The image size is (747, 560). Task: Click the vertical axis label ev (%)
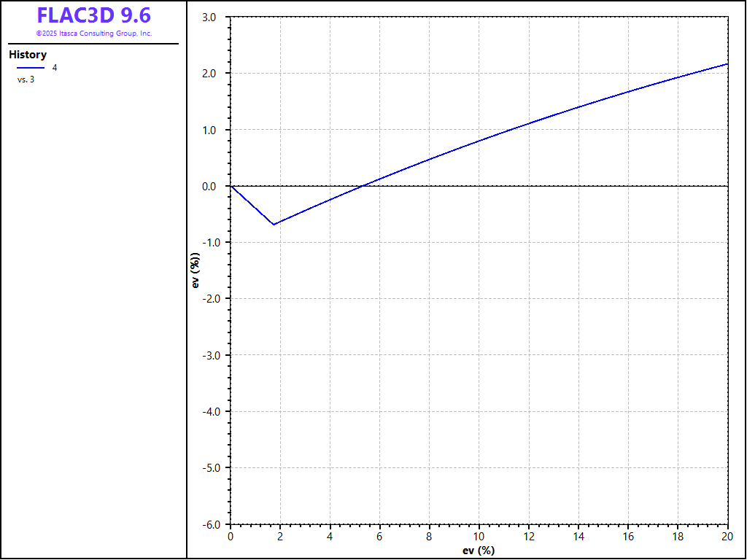pyautogui.click(x=196, y=271)
